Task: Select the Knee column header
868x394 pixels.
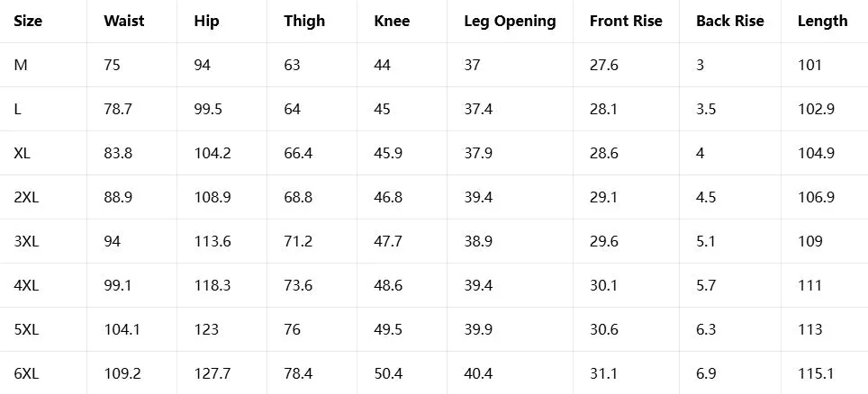Action: click(392, 21)
